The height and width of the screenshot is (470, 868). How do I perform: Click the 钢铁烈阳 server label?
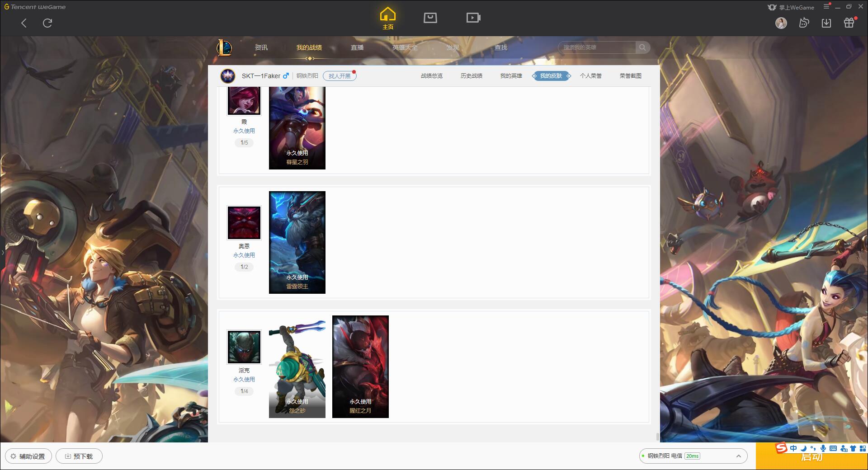307,76
